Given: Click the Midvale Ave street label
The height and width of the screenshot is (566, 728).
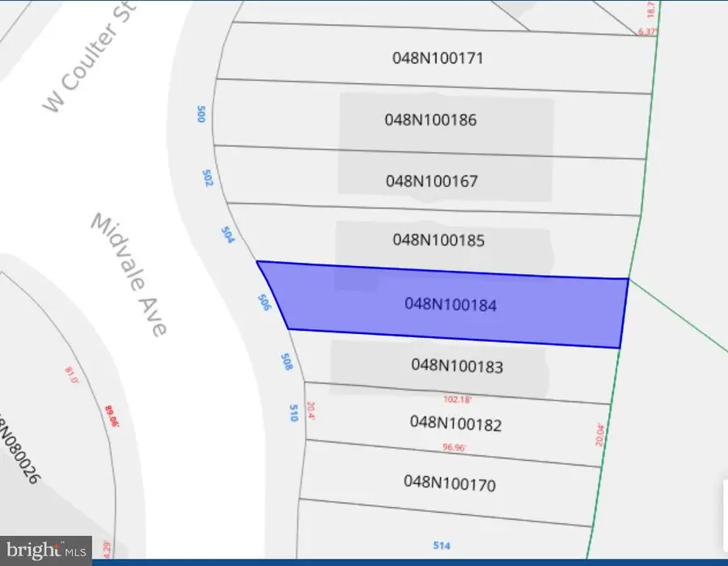Looking at the screenshot, I should click(129, 275).
